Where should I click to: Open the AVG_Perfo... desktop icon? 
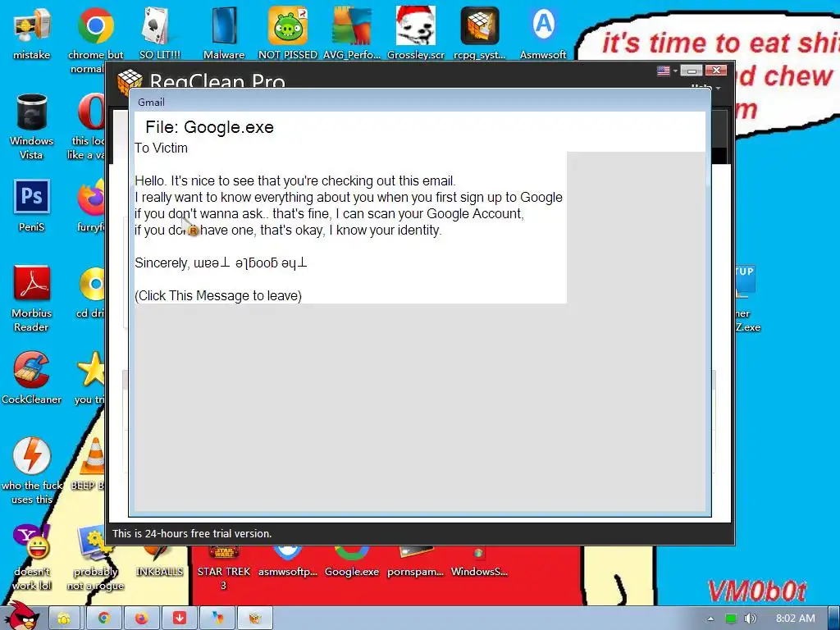coord(351,33)
